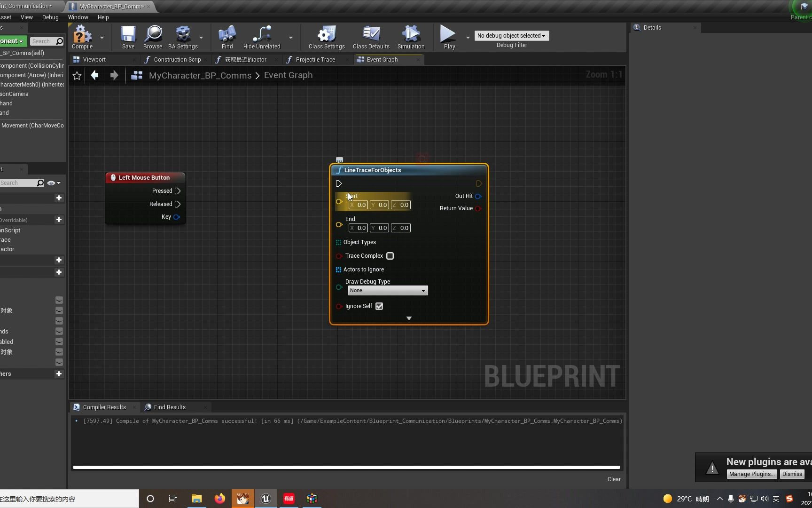Screen dimensions: 812x508
Task: Open Class Defaults
Action: pyautogui.click(x=371, y=38)
